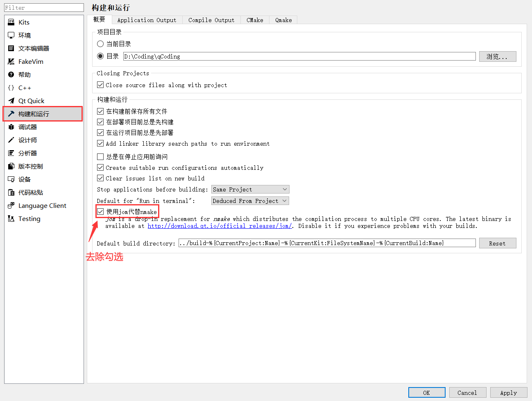This screenshot has width=532, height=401.
Task: Click the Testing icon
Action: [11, 219]
